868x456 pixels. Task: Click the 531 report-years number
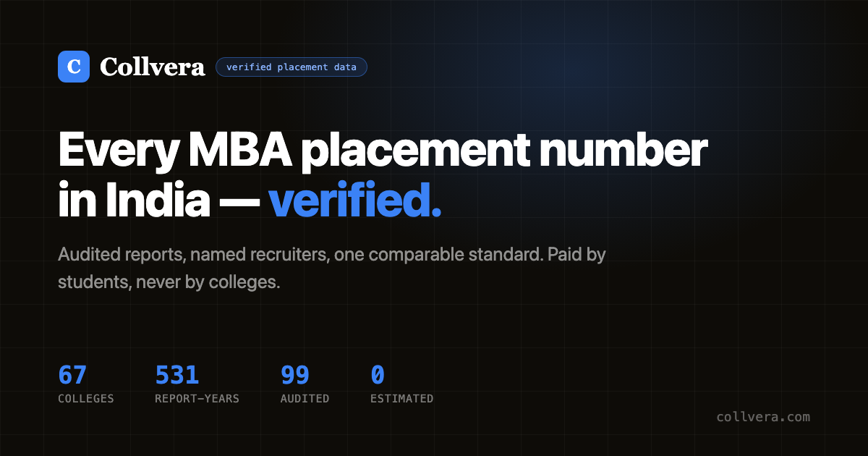(x=176, y=376)
